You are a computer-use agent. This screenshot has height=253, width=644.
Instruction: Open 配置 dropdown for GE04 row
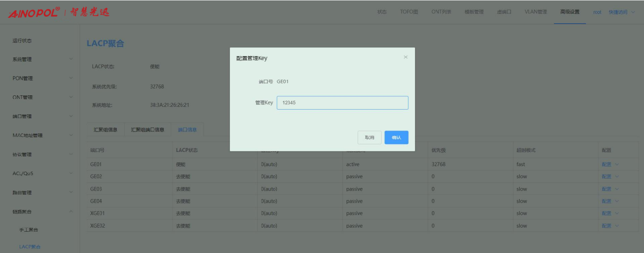pos(610,201)
